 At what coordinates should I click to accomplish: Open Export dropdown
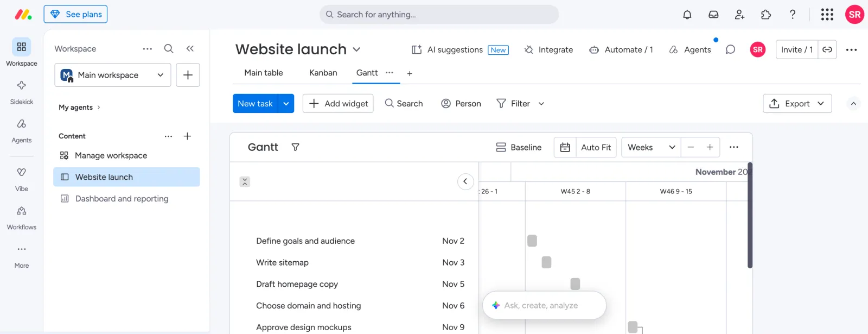(797, 104)
